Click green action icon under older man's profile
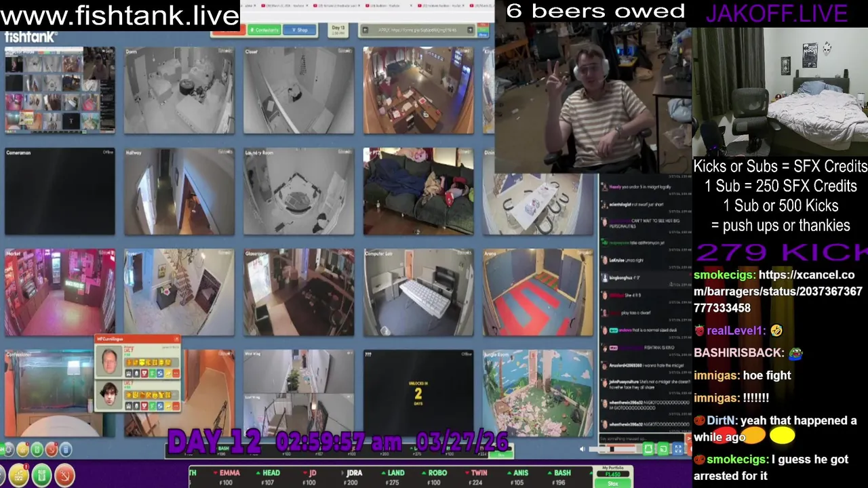Screen dimensions: 868x488 [153, 373]
